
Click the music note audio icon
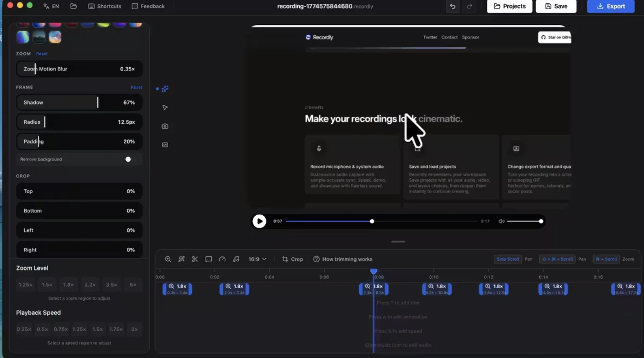(236, 259)
